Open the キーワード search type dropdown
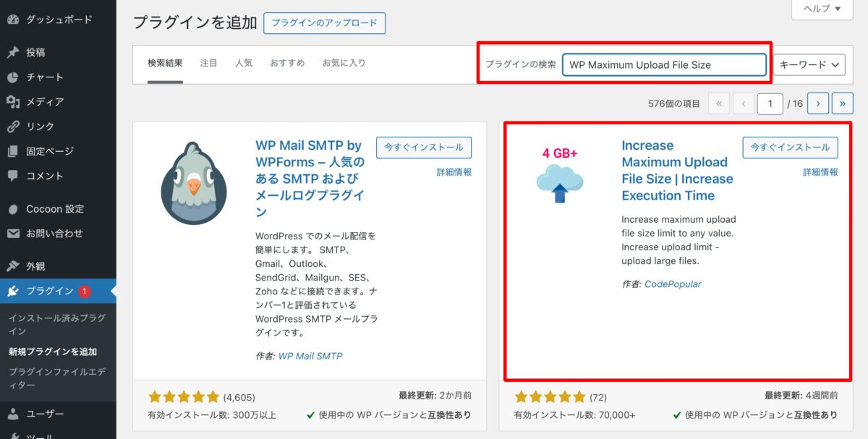 click(809, 64)
